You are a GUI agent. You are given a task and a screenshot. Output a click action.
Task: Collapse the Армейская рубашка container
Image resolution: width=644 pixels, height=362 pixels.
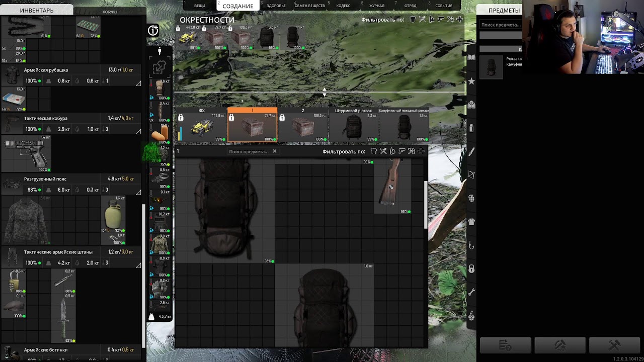tap(138, 83)
